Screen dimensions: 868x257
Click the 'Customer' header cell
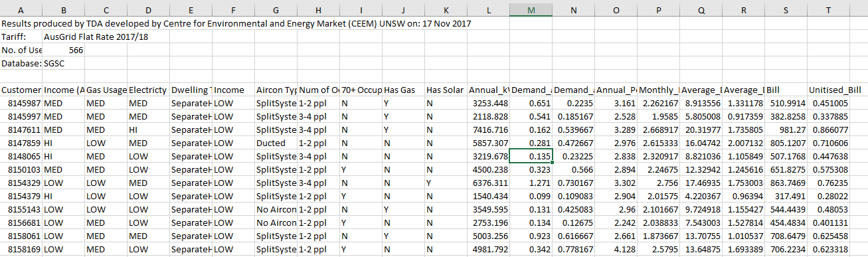click(x=22, y=90)
